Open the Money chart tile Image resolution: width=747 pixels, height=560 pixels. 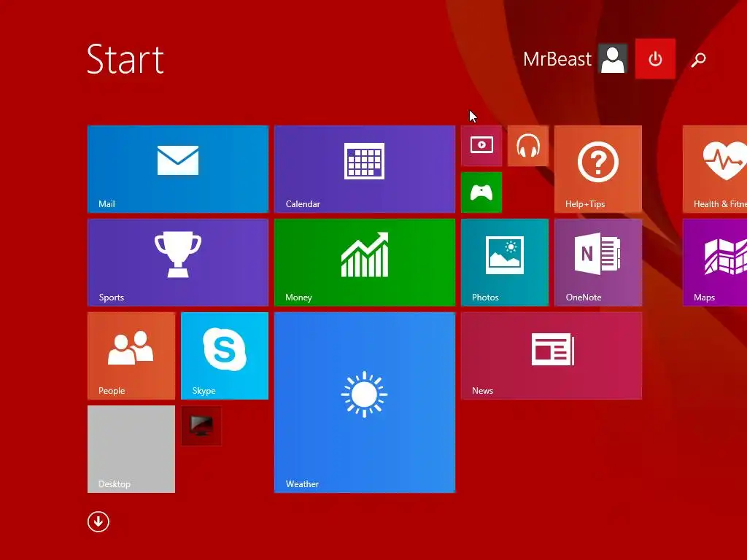point(365,262)
